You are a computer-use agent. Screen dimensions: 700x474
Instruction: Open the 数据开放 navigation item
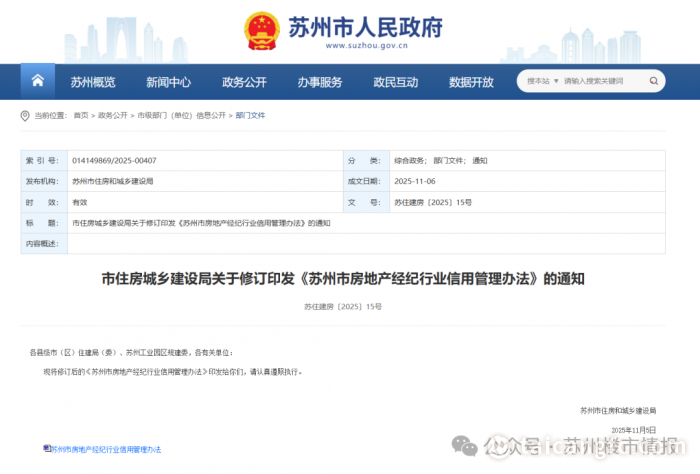pyautogui.click(x=471, y=82)
